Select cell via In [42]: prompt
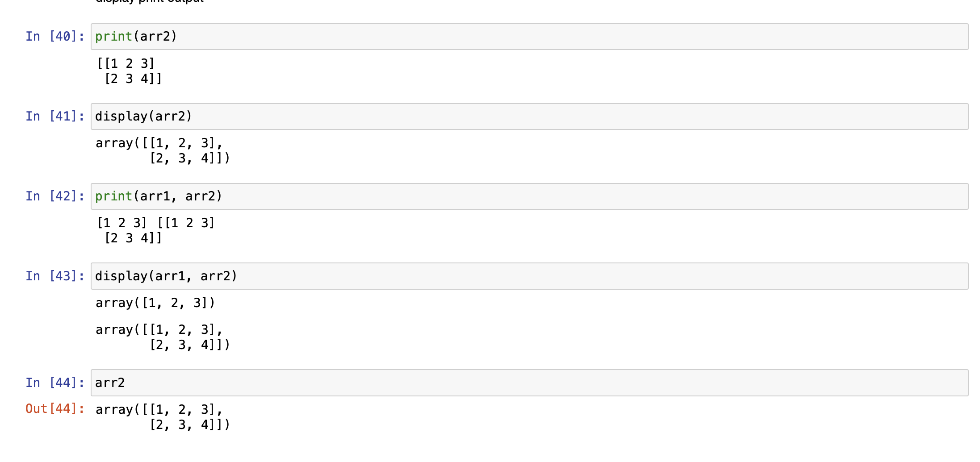The height and width of the screenshot is (462, 980). (55, 196)
